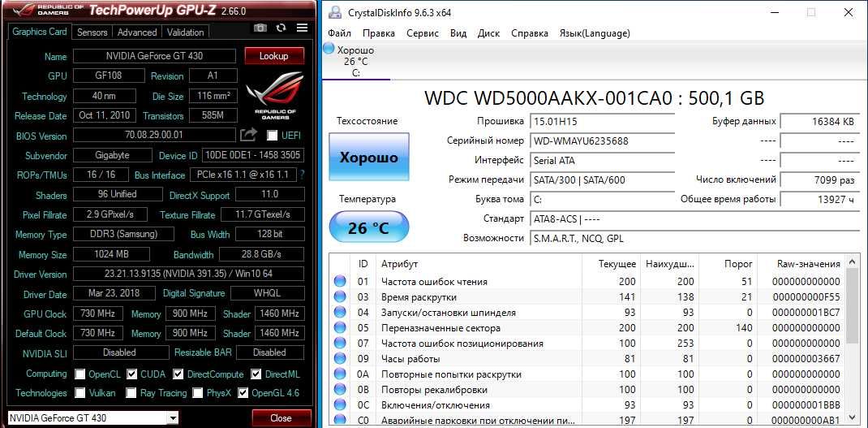Open the Файл menu
The width and height of the screenshot is (868, 428).
[x=339, y=33]
